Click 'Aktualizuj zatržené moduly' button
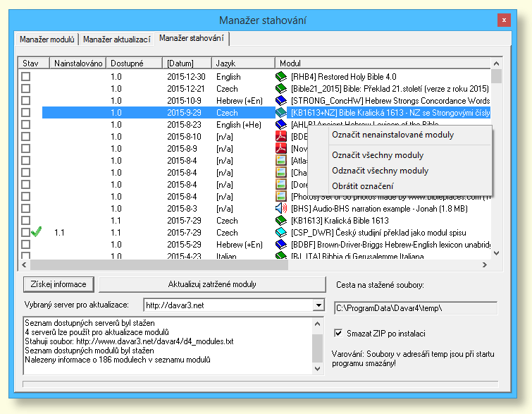This screenshot has width=532, height=414. [211, 284]
